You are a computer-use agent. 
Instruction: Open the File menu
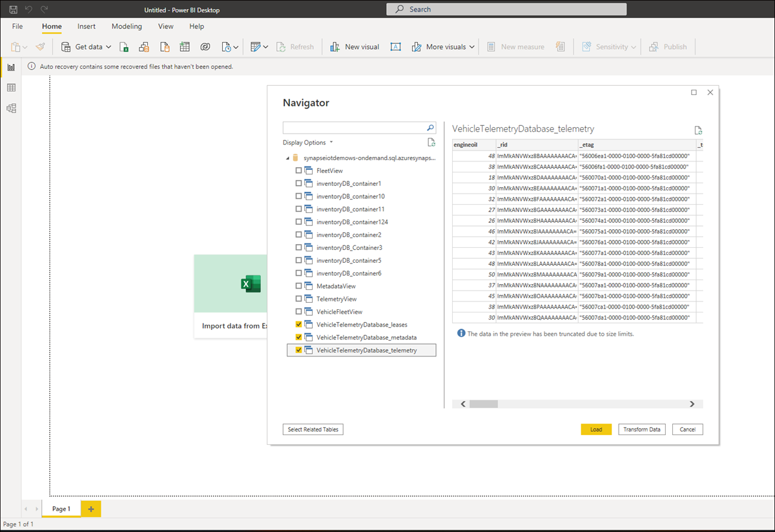point(17,26)
